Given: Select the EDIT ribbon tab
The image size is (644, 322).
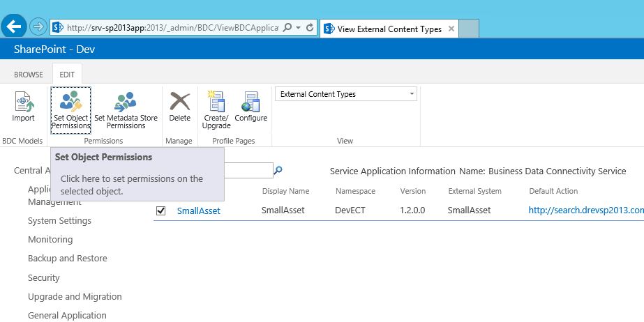Looking at the screenshot, I should point(67,75).
